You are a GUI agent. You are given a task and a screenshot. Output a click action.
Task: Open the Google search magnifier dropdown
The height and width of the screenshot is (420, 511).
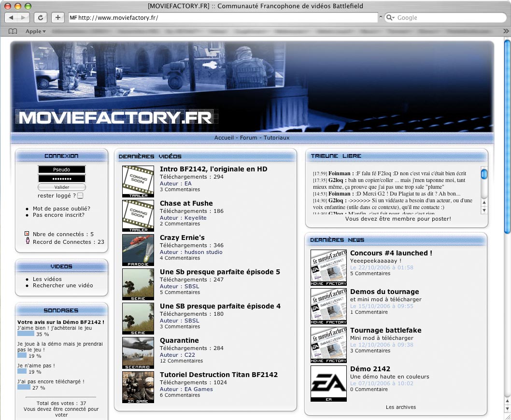(x=390, y=17)
